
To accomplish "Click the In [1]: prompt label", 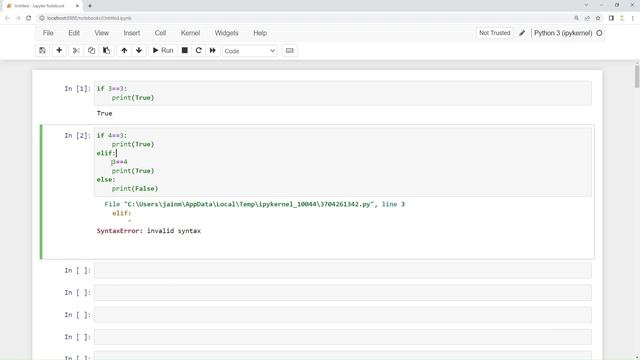I will (x=77, y=89).
